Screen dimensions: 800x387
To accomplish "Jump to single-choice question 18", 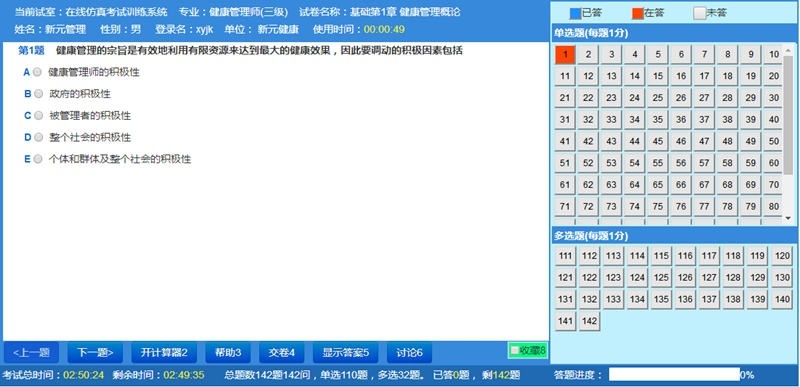I will click(728, 76).
